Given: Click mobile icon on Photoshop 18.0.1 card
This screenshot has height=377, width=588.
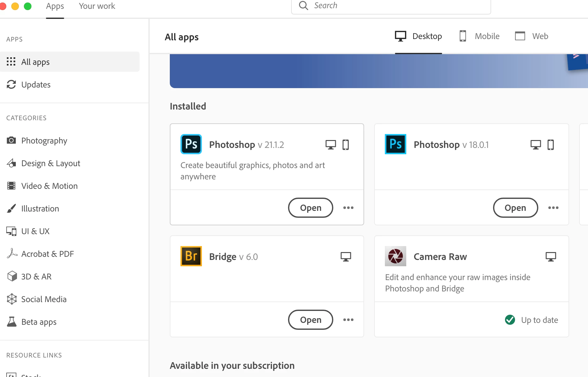Looking at the screenshot, I should [551, 145].
